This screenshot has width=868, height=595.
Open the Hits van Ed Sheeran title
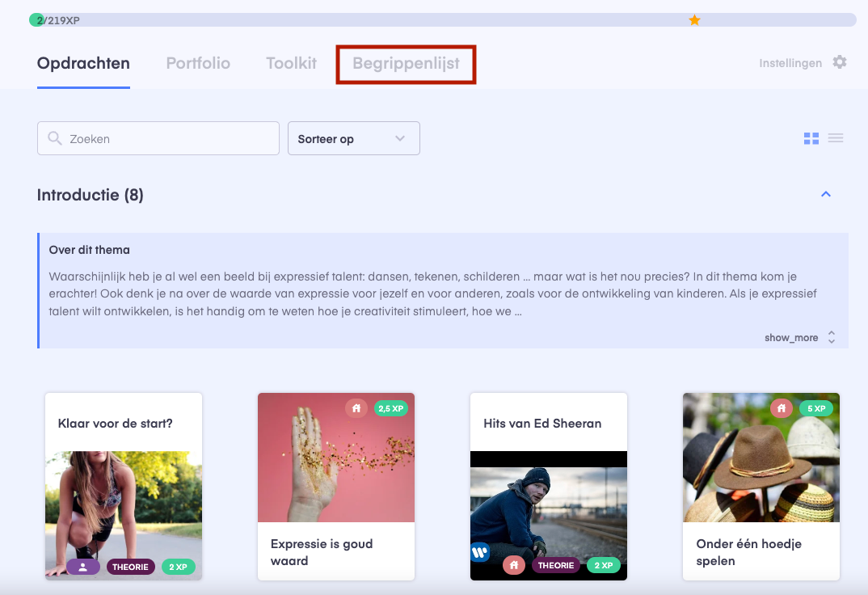click(542, 424)
